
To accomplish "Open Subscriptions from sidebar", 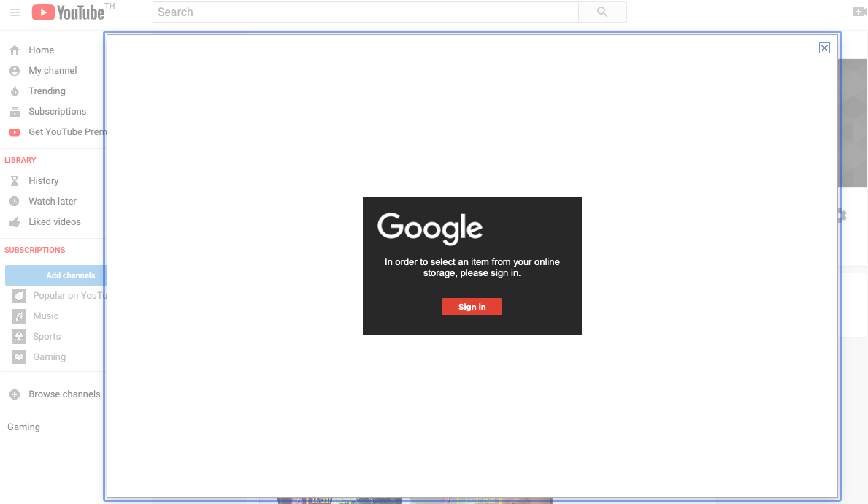I will tap(58, 111).
